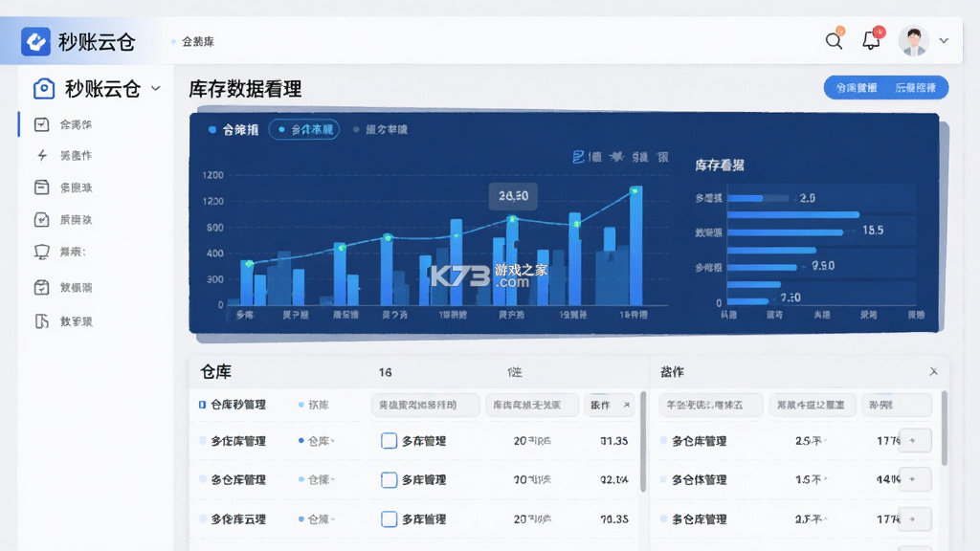Open the 多仓库云理 row name
This screenshot has height=551, width=980.
coord(238,519)
